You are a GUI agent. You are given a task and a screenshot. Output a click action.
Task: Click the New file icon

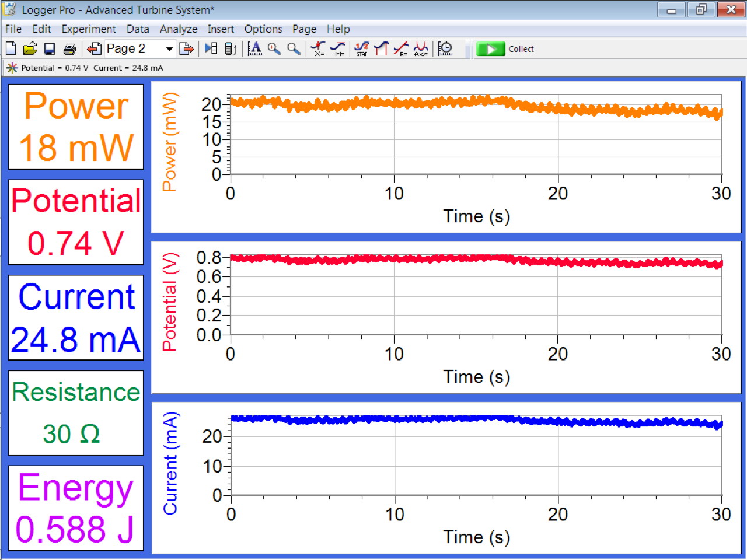point(11,49)
